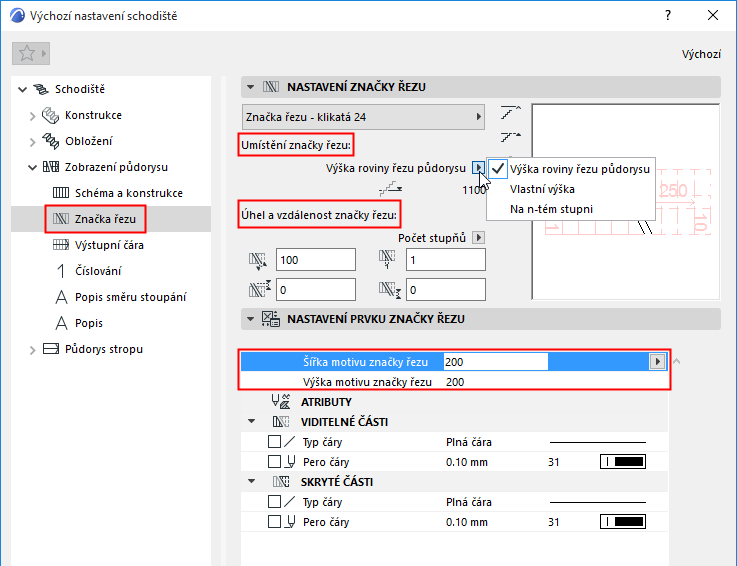The height and width of the screenshot is (566, 737).
Task: Select the Výška motivu značky řezu row
Action: coord(454,382)
